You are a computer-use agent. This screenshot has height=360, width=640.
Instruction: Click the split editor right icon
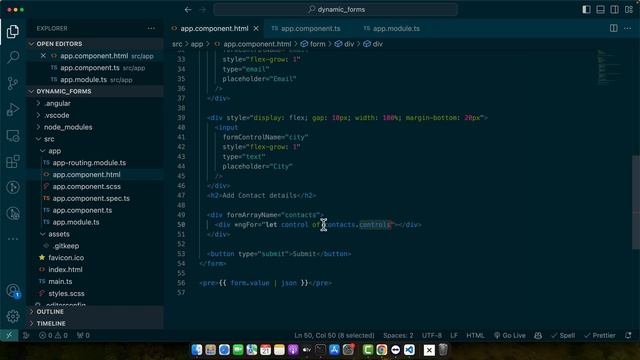click(x=613, y=28)
